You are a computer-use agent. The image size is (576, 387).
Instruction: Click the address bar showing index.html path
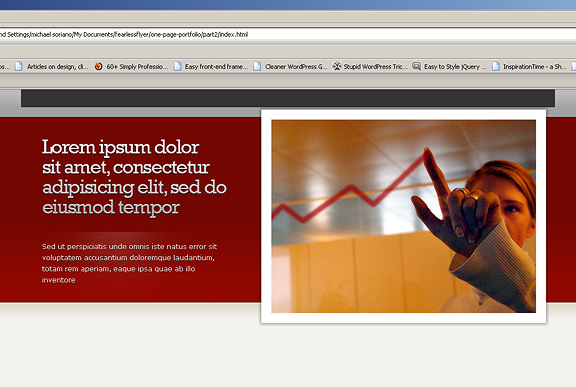point(288,35)
